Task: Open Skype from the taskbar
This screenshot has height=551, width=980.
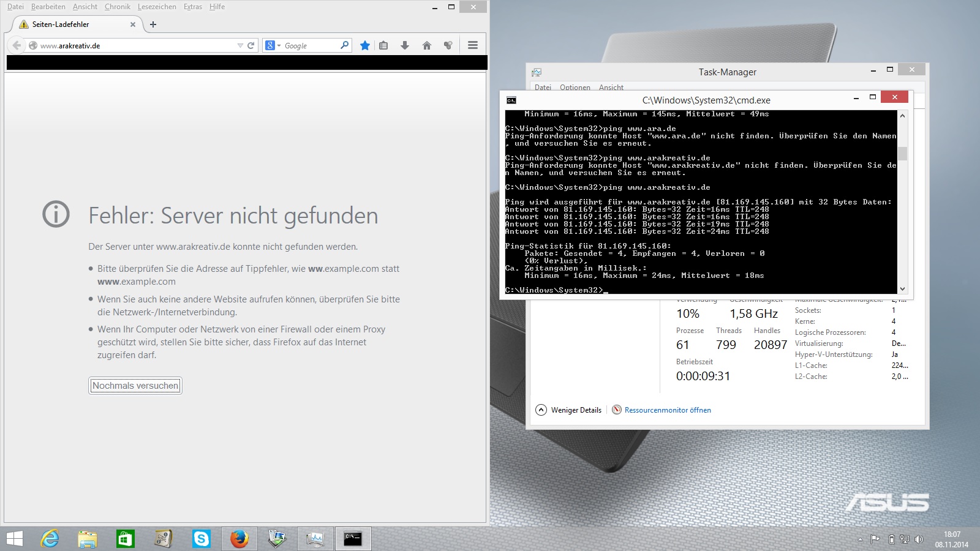Action: click(202, 539)
